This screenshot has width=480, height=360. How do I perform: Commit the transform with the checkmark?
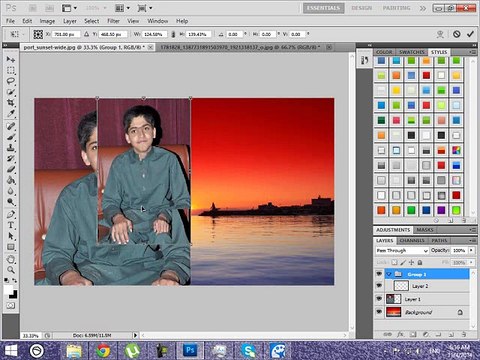[x=470, y=34]
